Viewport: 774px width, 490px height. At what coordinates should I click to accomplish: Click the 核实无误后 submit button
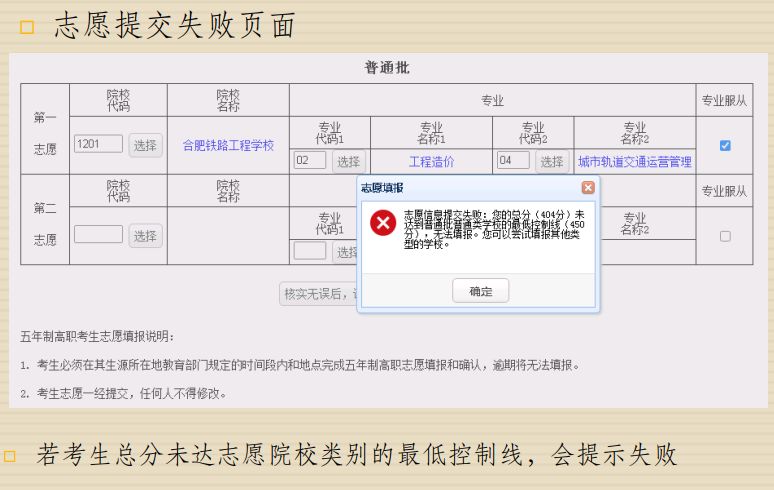click(x=318, y=294)
